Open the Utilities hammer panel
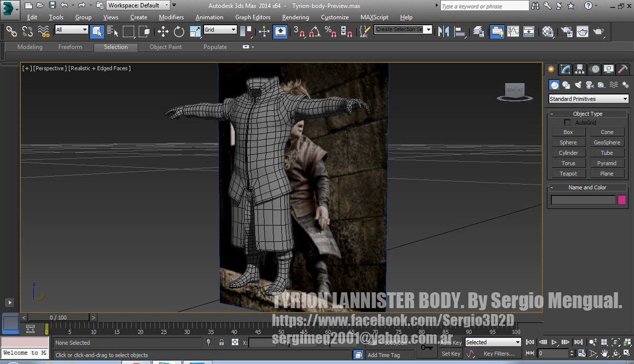Screen dimensions: 634x364 tap(623, 69)
